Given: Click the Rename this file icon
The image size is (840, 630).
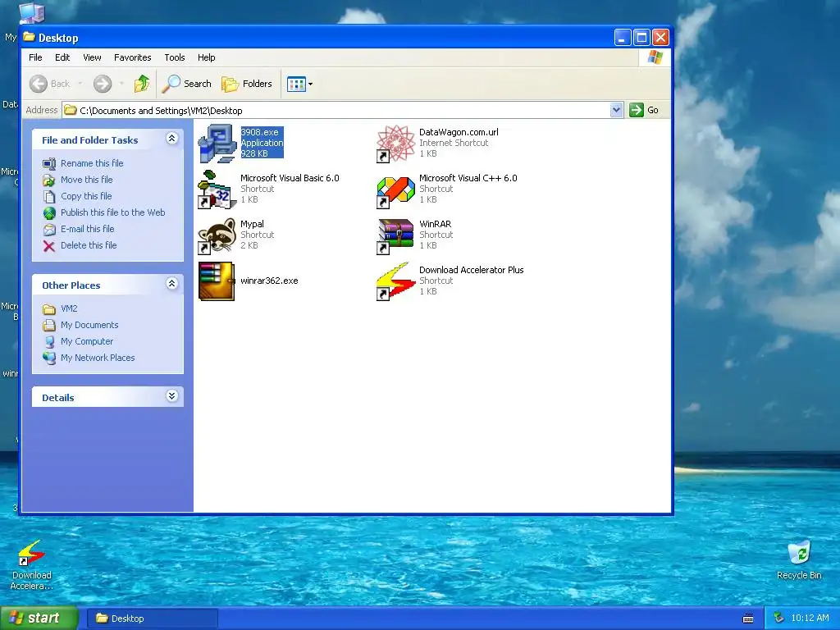Looking at the screenshot, I should tap(49, 163).
